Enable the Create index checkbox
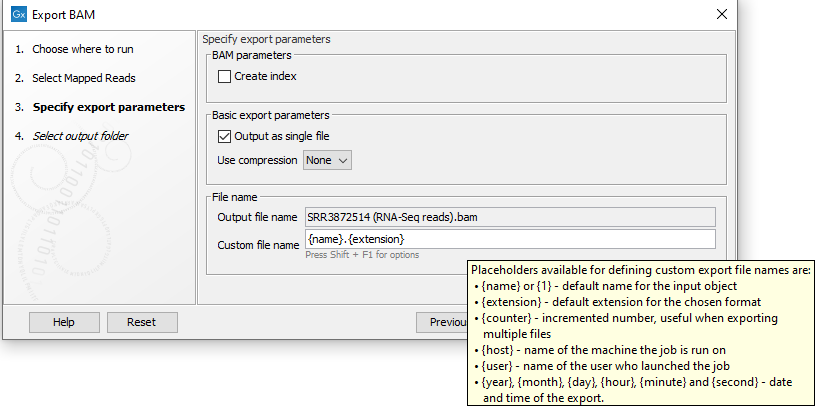The height and width of the screenshot is (414, 821). point(225,76)
